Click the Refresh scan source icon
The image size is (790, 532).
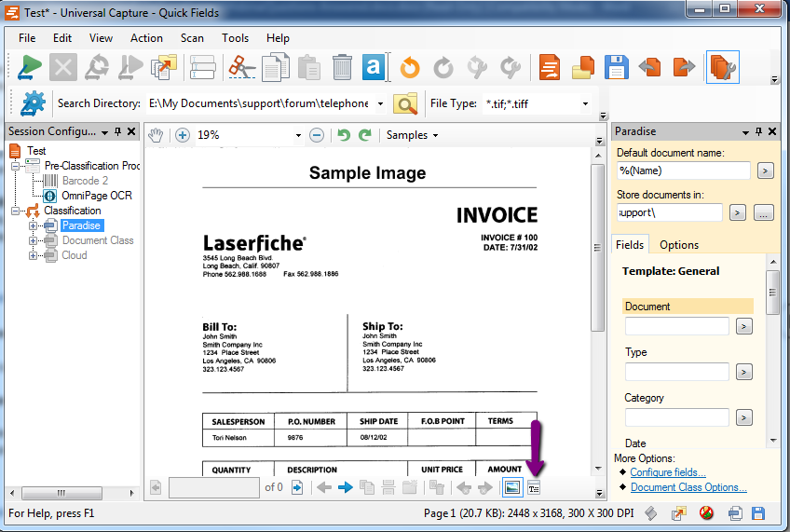[97, 67]
